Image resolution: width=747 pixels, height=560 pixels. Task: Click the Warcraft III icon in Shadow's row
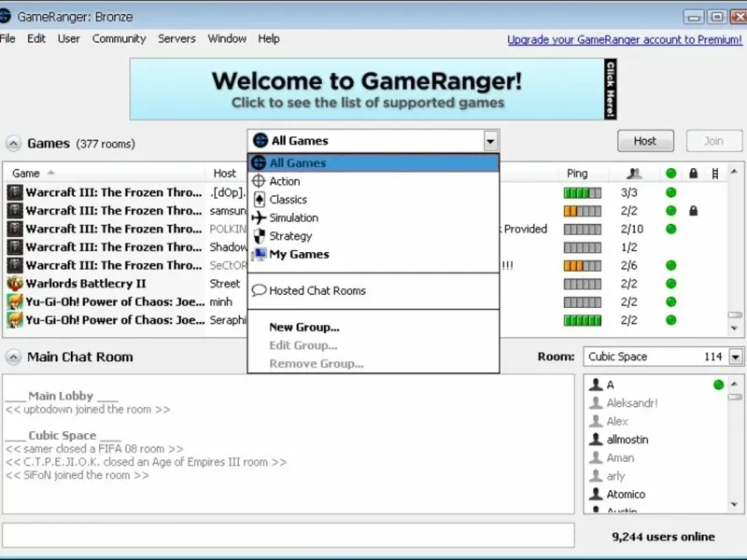(x=15, y=247)
